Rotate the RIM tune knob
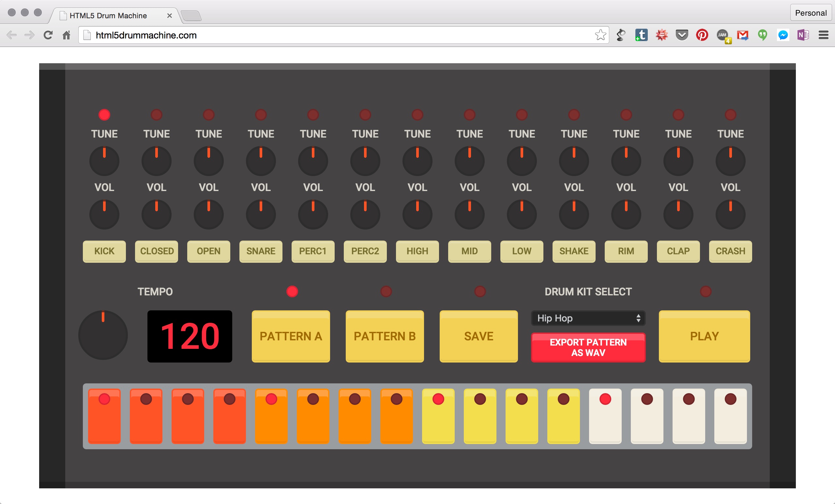 click(x=626, y=160)
